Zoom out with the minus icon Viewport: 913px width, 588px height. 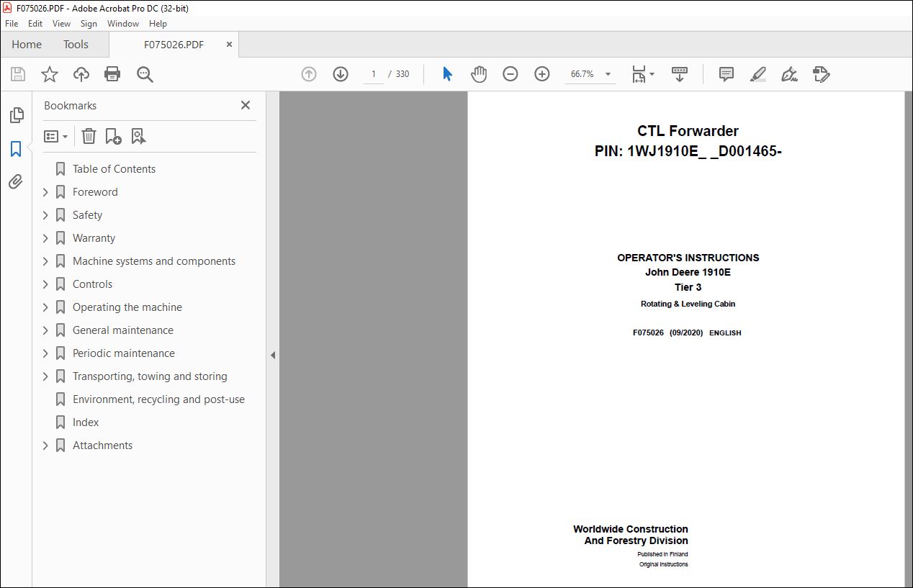pos(511,74)
